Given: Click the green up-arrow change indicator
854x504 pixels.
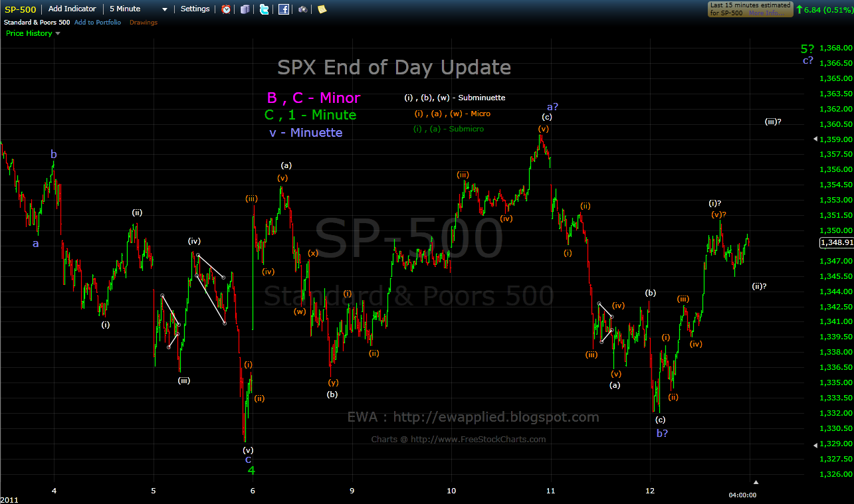Looking at the screenshot, I should point(799,9).
